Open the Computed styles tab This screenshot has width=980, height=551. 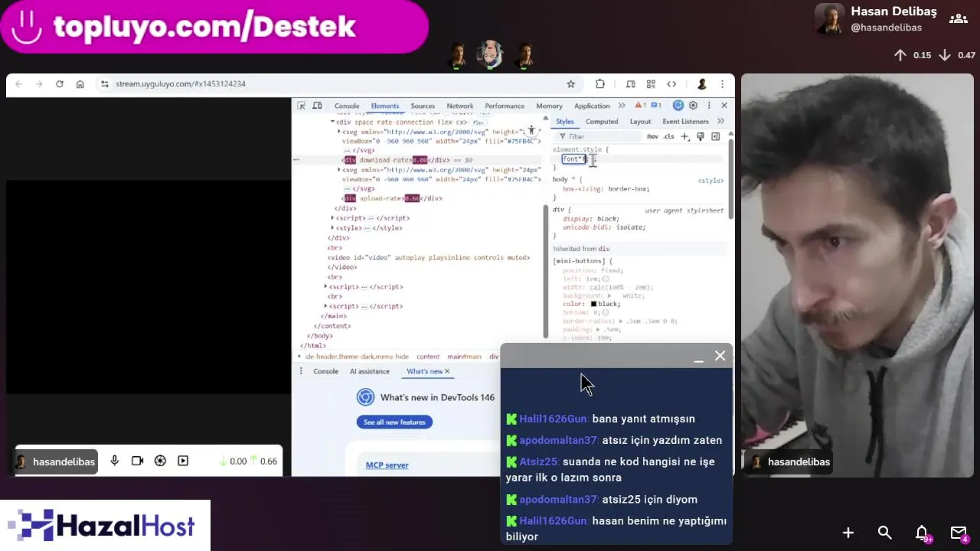click(x=602, y=121)
